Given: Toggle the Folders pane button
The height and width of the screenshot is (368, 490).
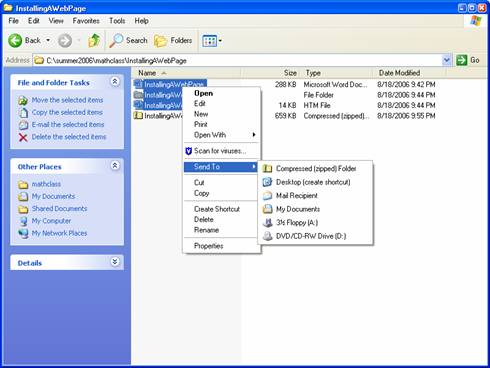Looking at the screenshot, I should coord(173,41).
